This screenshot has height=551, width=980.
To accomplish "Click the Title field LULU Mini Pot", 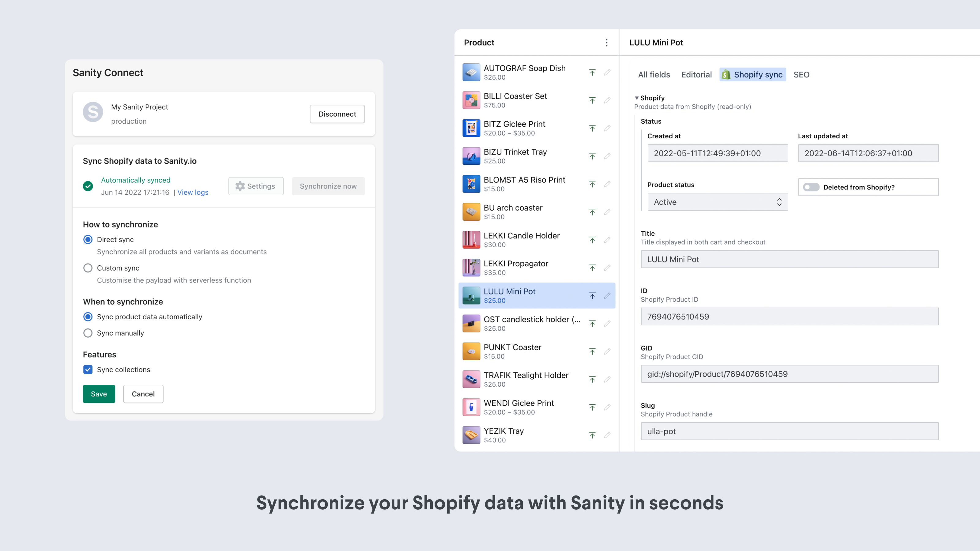I will tap(790, 259).
